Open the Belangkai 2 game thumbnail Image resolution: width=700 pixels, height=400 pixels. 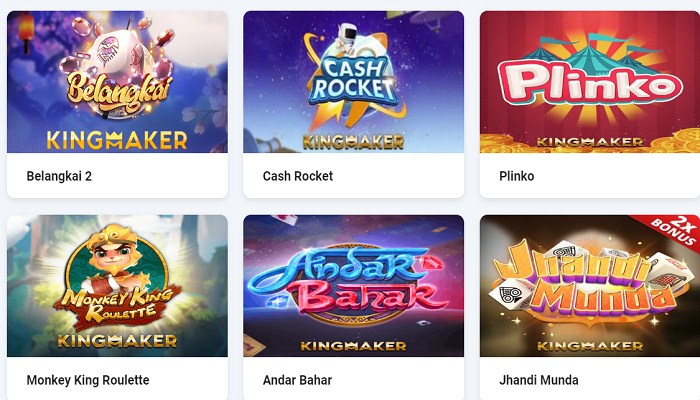117,82
